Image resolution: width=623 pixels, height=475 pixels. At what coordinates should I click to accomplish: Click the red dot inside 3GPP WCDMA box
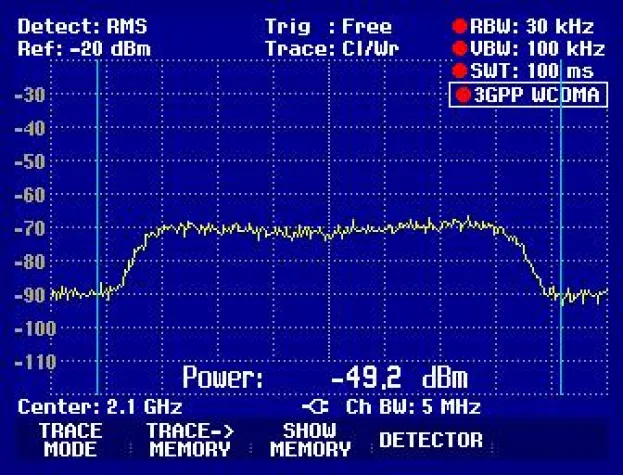pos(464,95)
